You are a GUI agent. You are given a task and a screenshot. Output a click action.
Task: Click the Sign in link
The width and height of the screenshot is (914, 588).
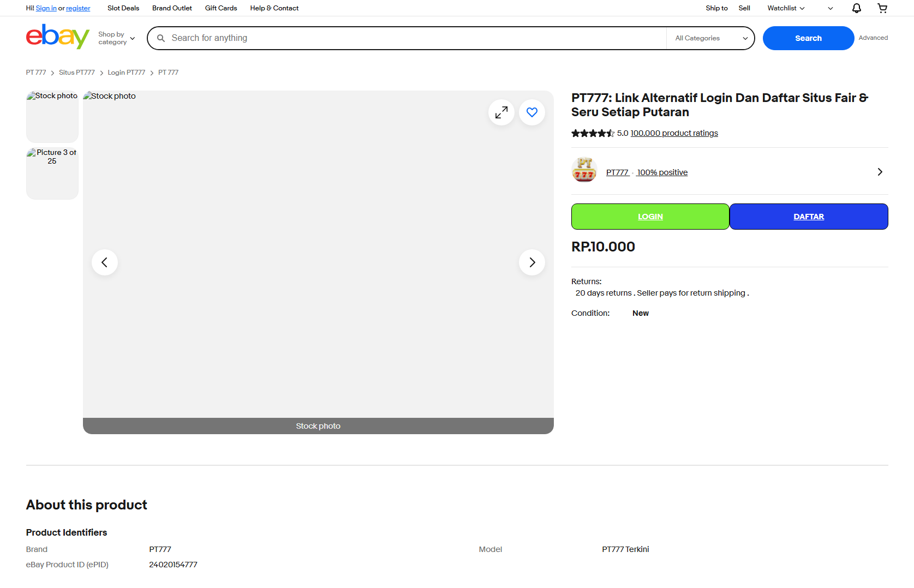46,8
